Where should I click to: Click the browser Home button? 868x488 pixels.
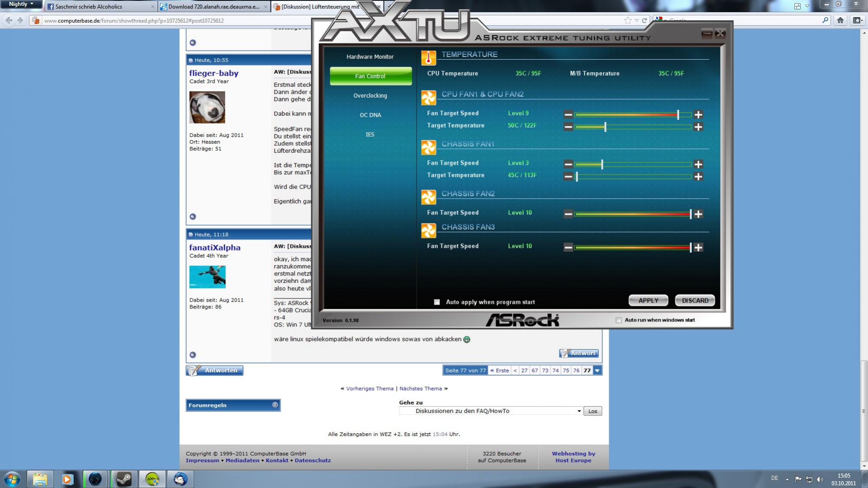[840, 20]
